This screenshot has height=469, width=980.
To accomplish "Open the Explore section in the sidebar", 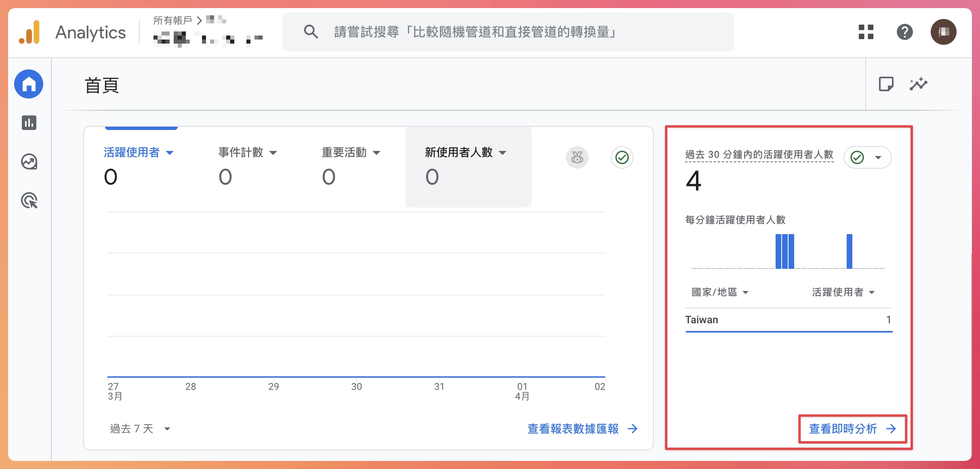I will click(29, 161).
